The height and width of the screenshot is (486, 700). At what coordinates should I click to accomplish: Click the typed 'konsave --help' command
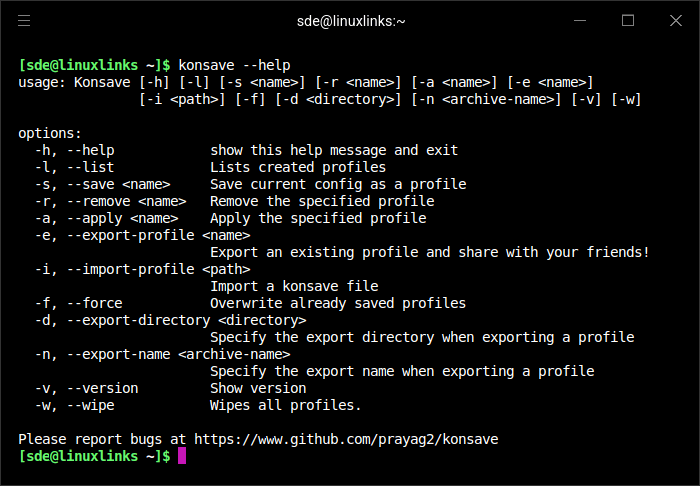tap(234, 65)
